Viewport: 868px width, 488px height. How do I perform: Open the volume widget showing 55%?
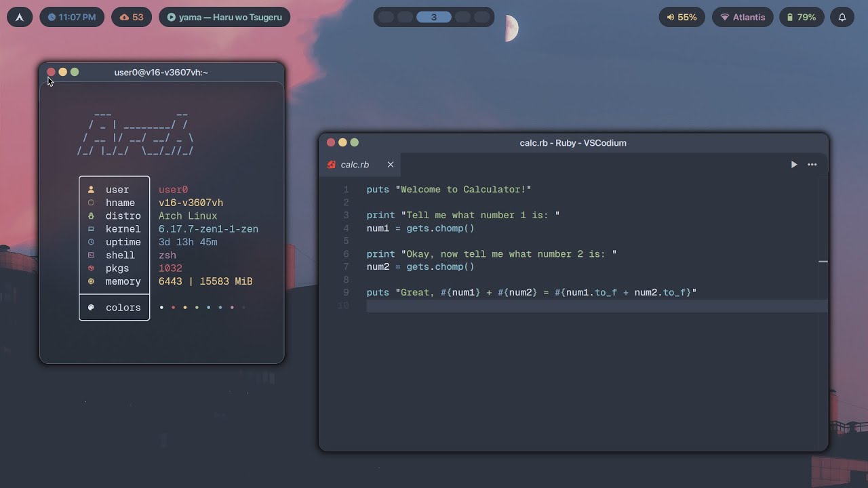(x=682, y=17)
